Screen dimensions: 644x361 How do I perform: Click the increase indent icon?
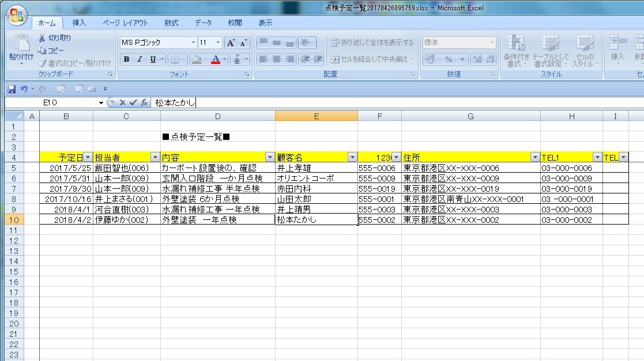[318, 59]
